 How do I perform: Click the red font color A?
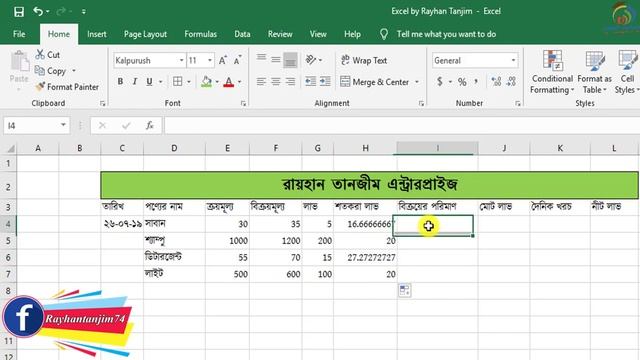[x=229, y=82]
